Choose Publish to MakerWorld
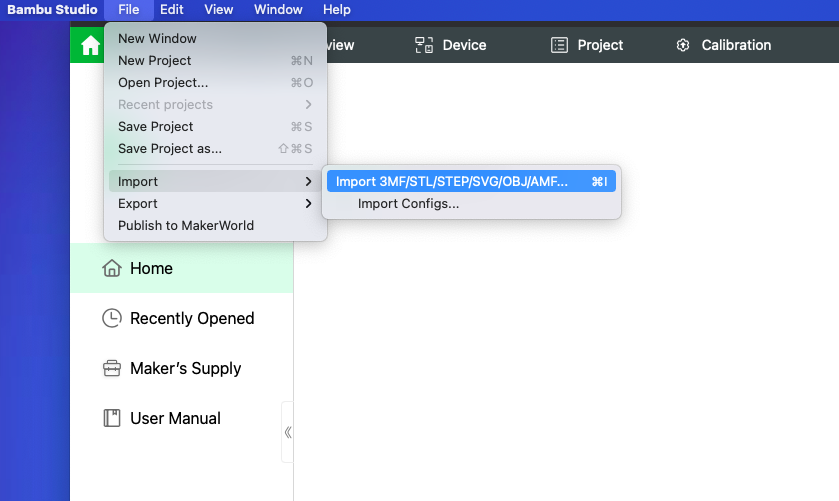The image size is (839, 501). (x=215, y=225)
